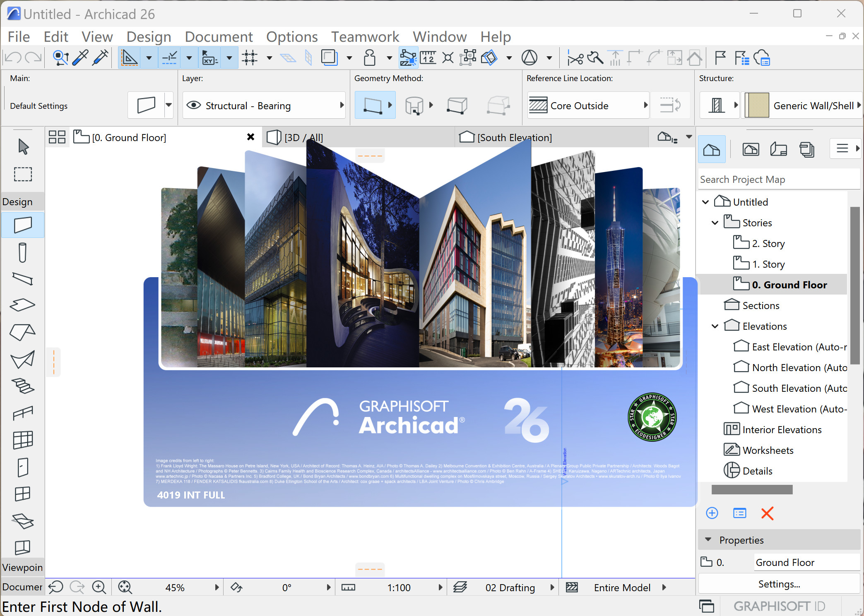Select the Window tool
Image resolution: width=864 pixels, height=616 pixels.
[23, 494]
